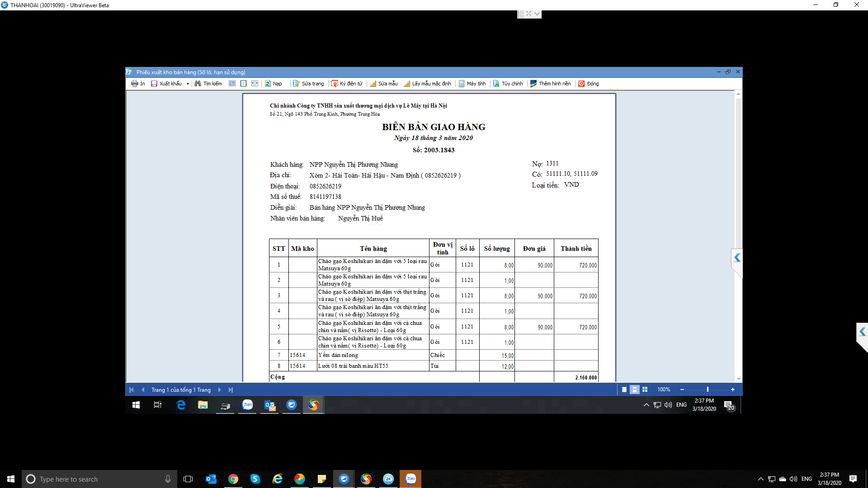Switch to single page view mode
The height and width of the screenshot is (488, 868).
tap(624, 389)
